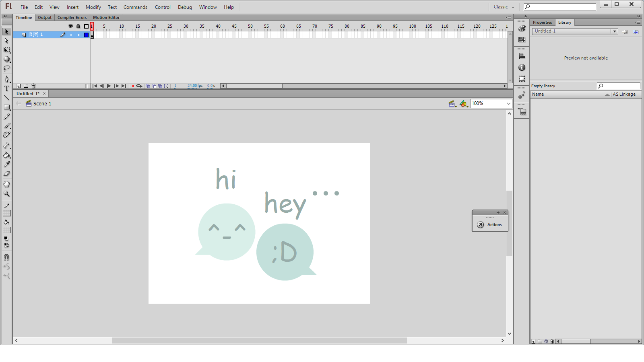Switch to the Motion Editor tab
Image resolution: width=644 pixels, height=362 pixels.
tap(106, 17)
